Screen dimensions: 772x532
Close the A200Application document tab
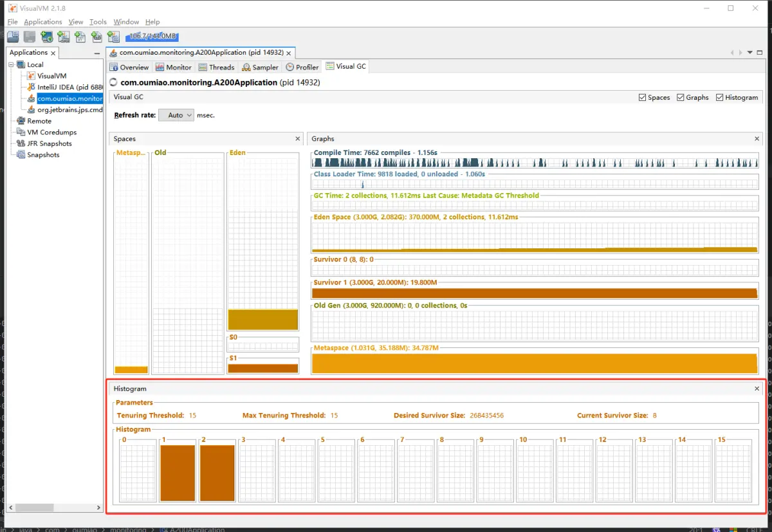click(289, 53)
